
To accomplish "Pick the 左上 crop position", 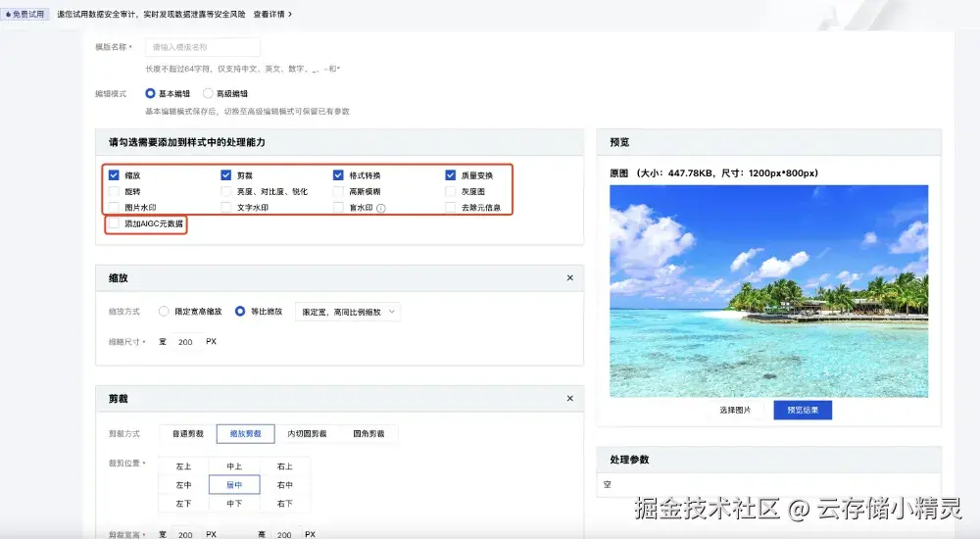I will 184,466.
